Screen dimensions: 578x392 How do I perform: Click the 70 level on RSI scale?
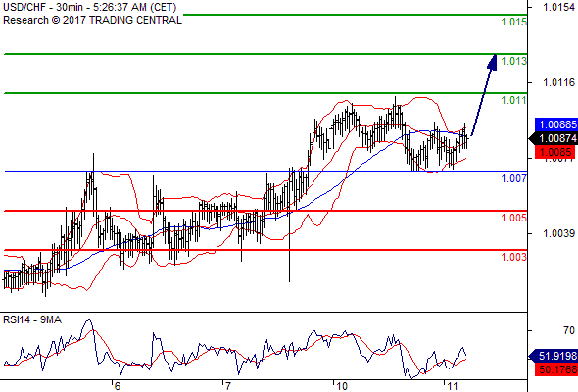[569, 330]
